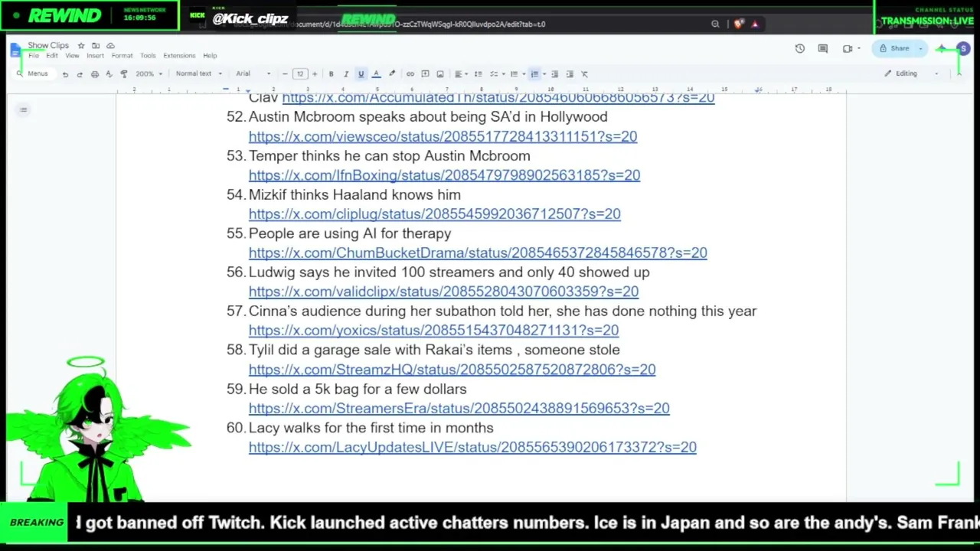Screen dimensions: 980x551
Task: Decrease the indent
Action: (x=555, y=74)
